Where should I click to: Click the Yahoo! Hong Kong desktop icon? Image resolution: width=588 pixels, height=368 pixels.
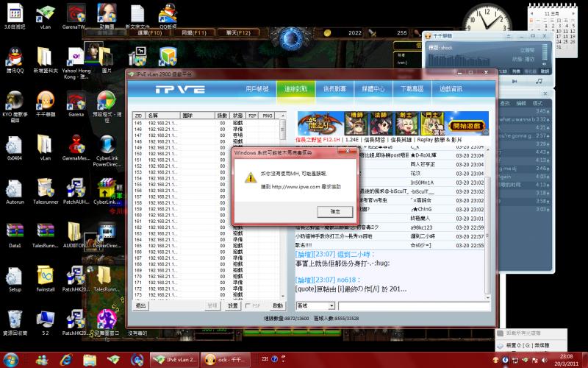[76, 63]
